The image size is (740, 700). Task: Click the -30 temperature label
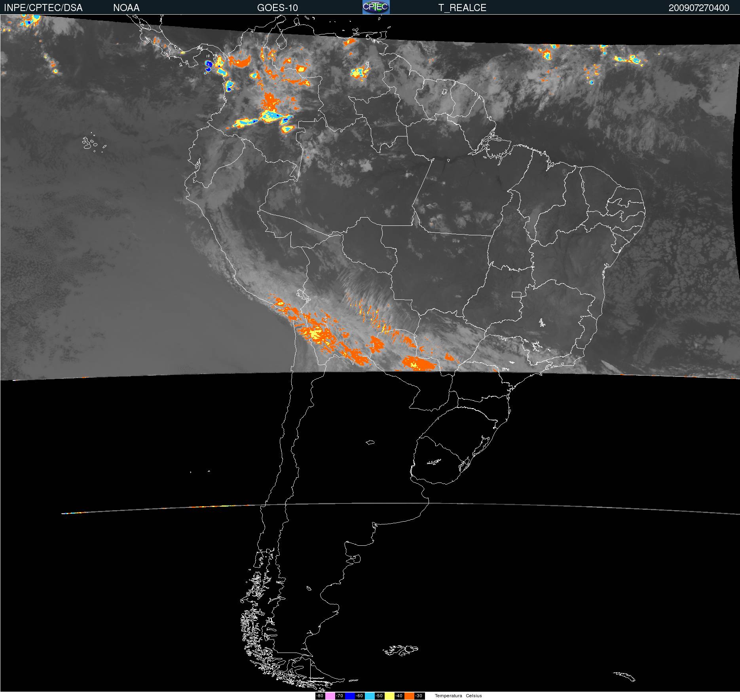[x=419, y=696]
